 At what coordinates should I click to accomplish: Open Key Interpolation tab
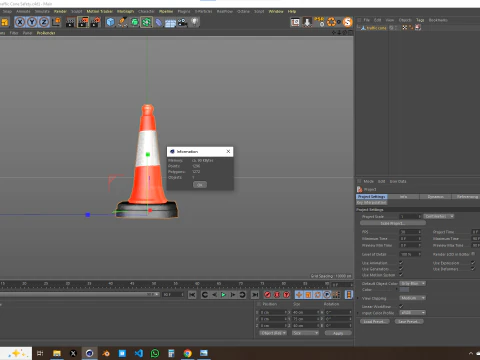(x=372, y=202)
